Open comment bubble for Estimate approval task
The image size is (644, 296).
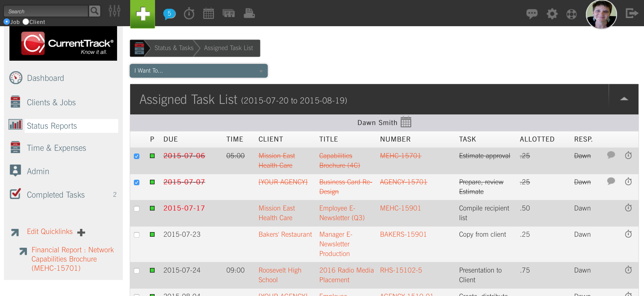(611, 155)
